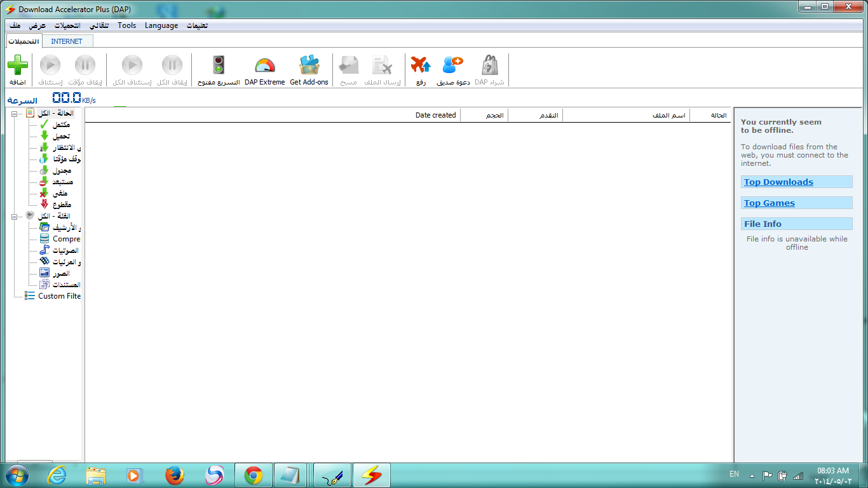The image size is (868, 488).
Task: Select the Completed (مكتمل) checkmark status
Action: (55, 125)
